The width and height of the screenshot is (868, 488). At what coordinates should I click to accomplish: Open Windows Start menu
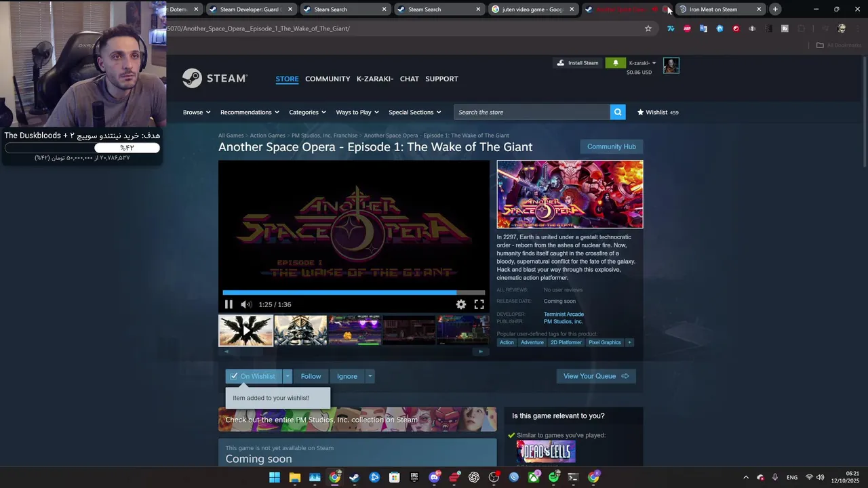(275, 477)
